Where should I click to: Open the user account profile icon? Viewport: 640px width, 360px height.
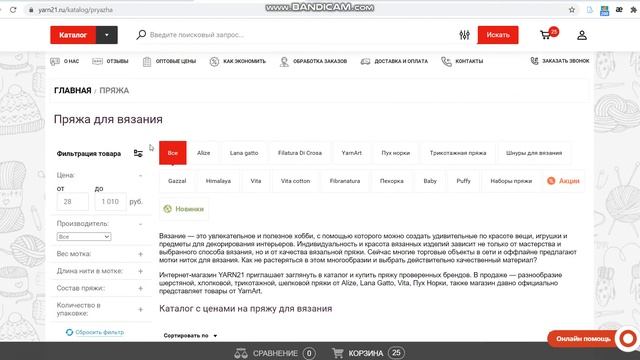point(582,35)
